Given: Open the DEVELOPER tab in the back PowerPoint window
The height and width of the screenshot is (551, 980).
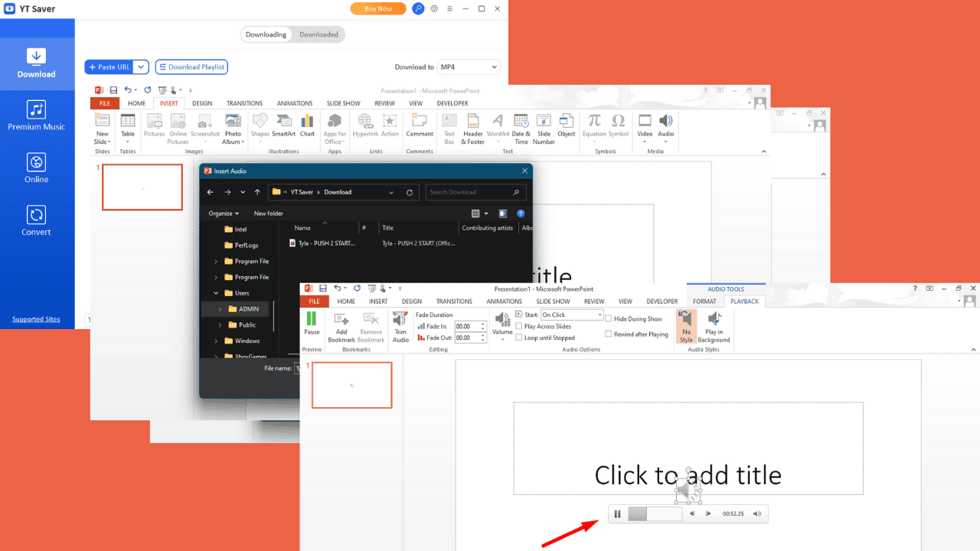Looking at the screenshot, I should coord(452,103).
